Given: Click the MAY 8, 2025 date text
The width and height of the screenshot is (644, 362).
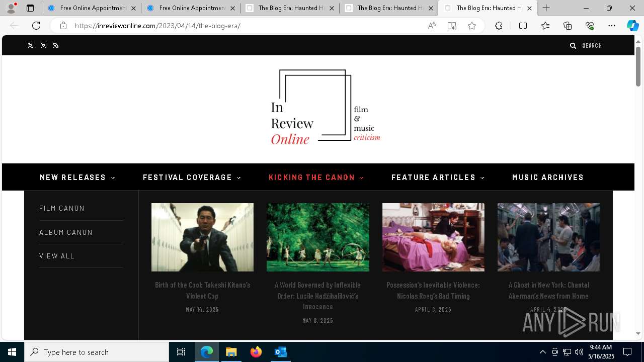Looking at the screenshot, I should point(318,321).
